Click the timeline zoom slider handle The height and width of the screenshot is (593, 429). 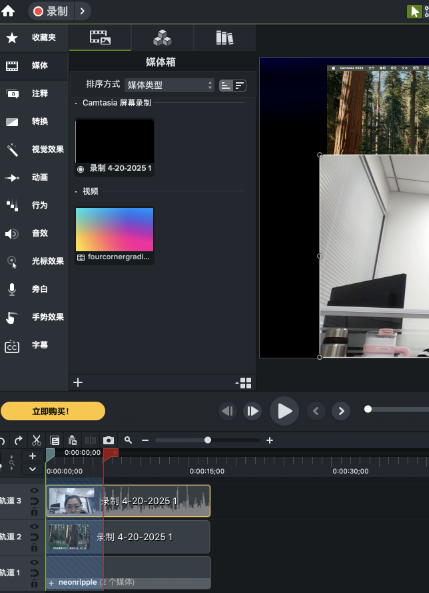click(x=208, y=440)
